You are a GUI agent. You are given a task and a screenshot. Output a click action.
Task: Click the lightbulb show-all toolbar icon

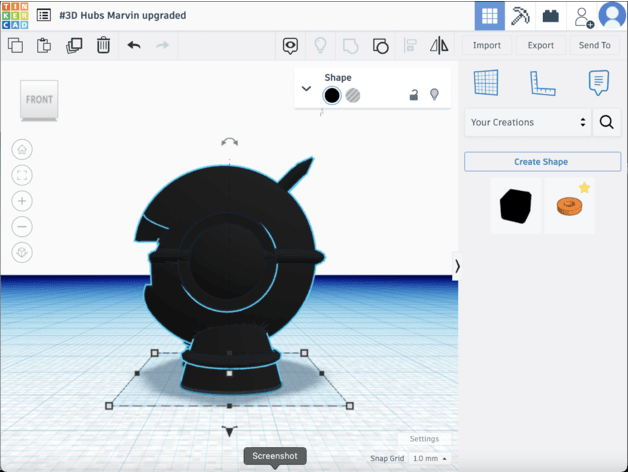pos(320,45)
